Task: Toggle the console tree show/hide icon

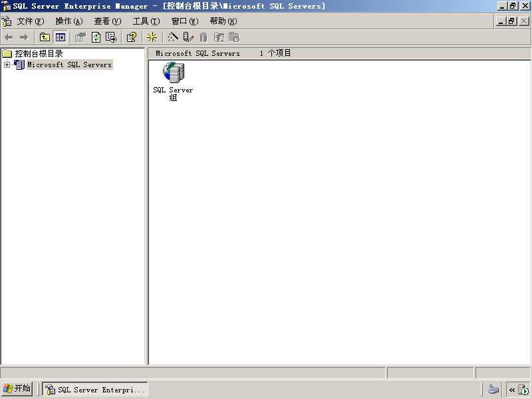Action: coord(60,37)
